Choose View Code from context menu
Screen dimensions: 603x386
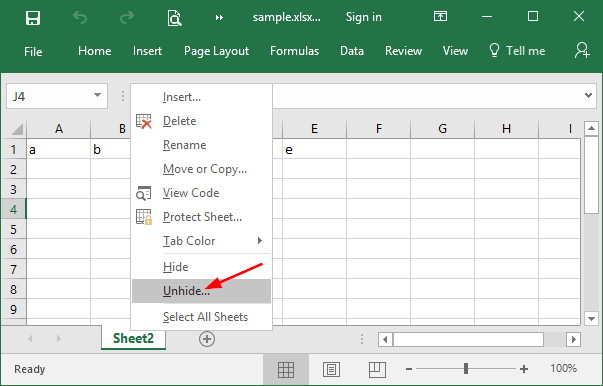tap(202, 193)
